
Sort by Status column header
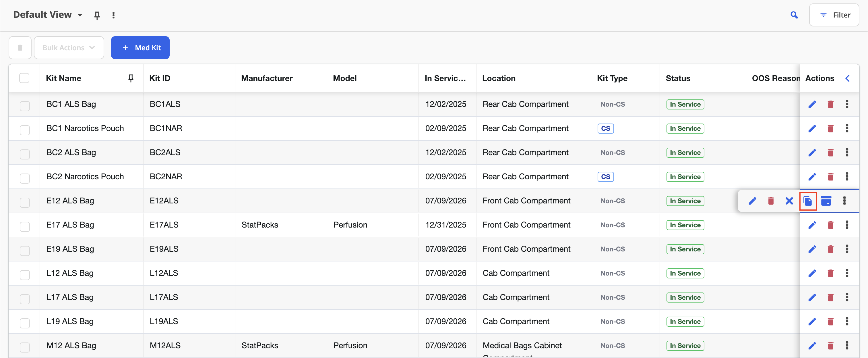(x=678, y=78)
